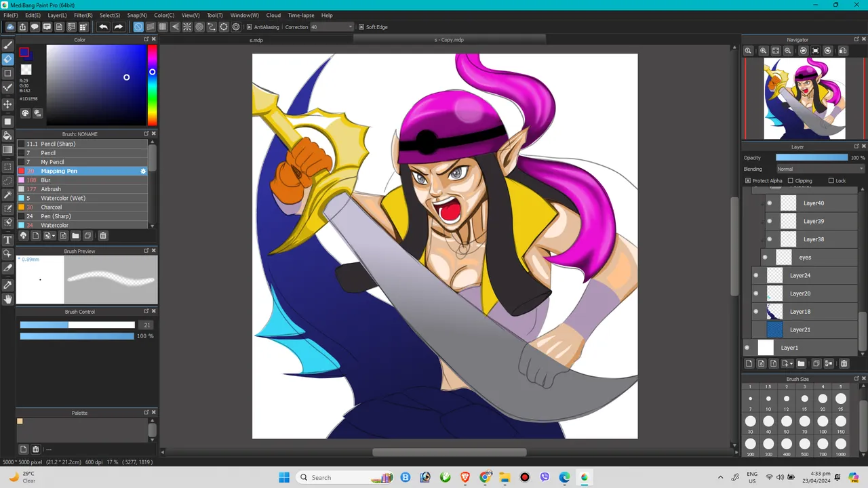Click the Undo arrow
The width and height of the screenshot is (868, 488).
(x=103, y=27)
